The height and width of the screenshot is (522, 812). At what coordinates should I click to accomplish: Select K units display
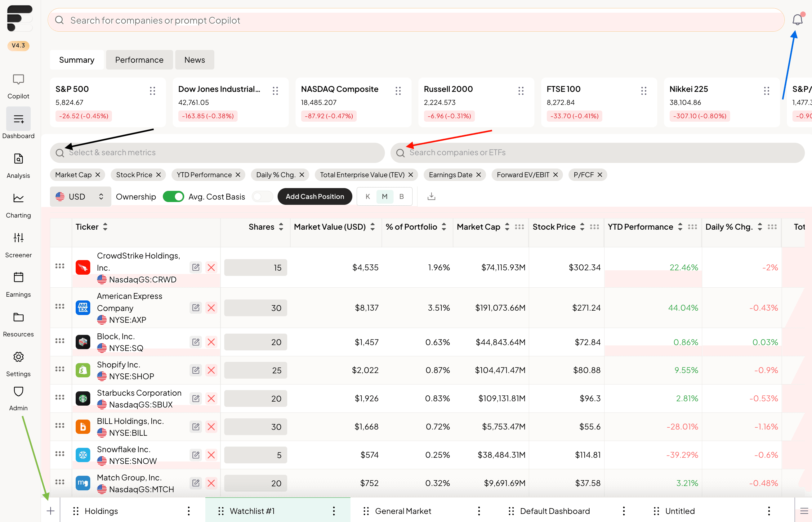368,196
